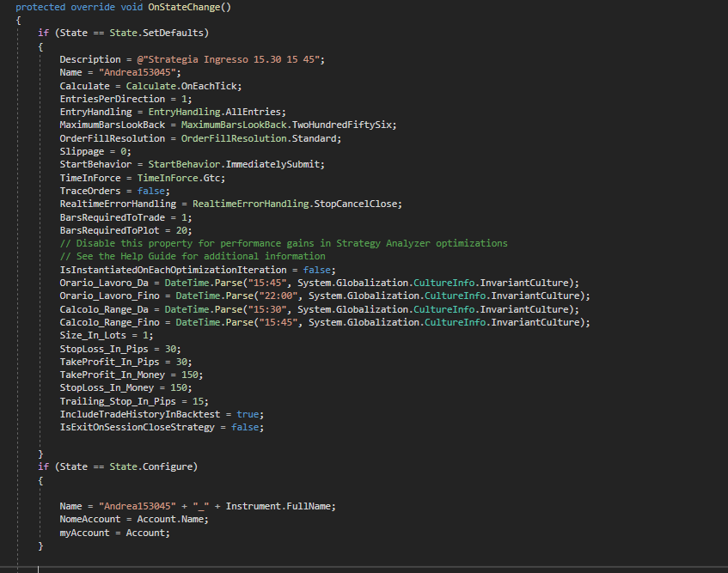Click the BarsRequiredToPlot = 20 line
The image size is (728, 573).
[x=125, y=230]
